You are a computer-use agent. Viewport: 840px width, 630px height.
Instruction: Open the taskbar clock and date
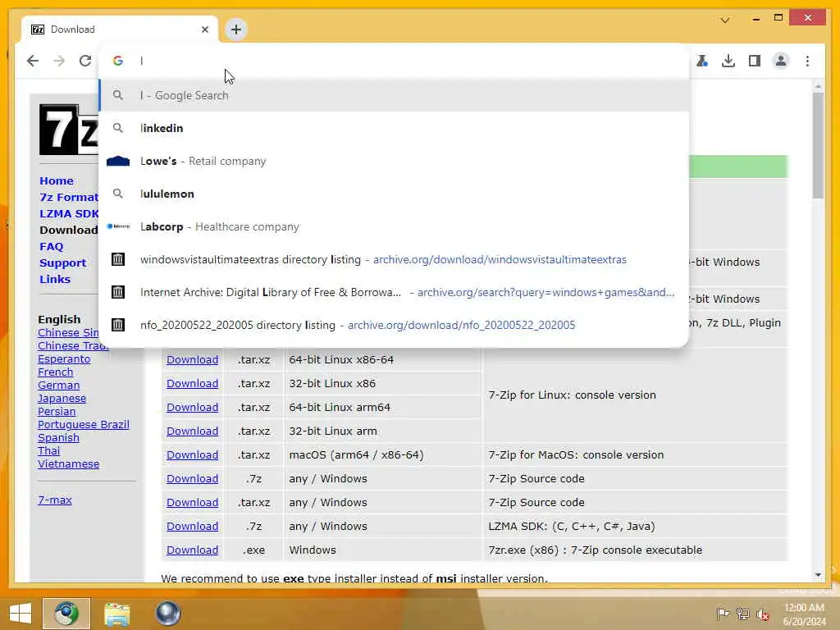click(804, 614)
